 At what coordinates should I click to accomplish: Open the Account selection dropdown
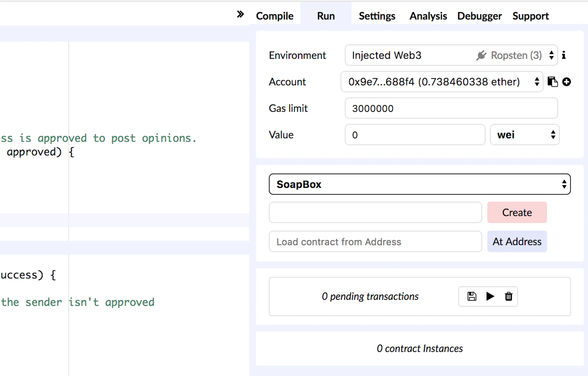441,82
